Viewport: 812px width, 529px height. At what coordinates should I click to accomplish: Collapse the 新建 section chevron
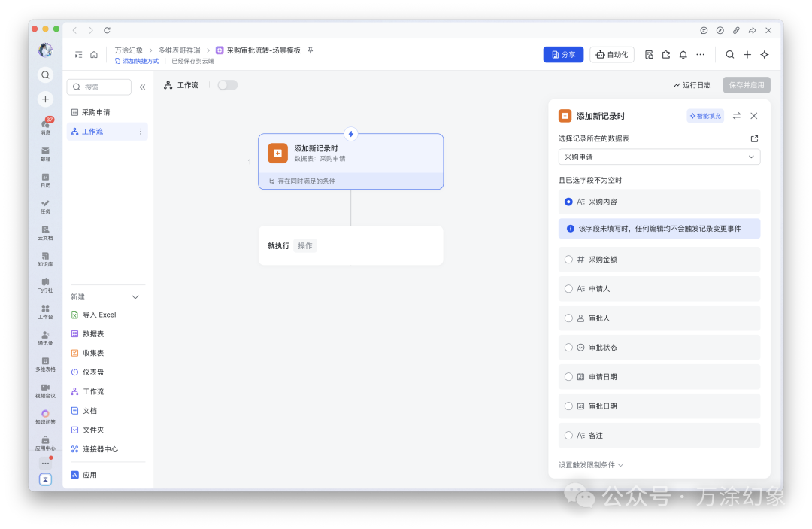coord(135,296)
